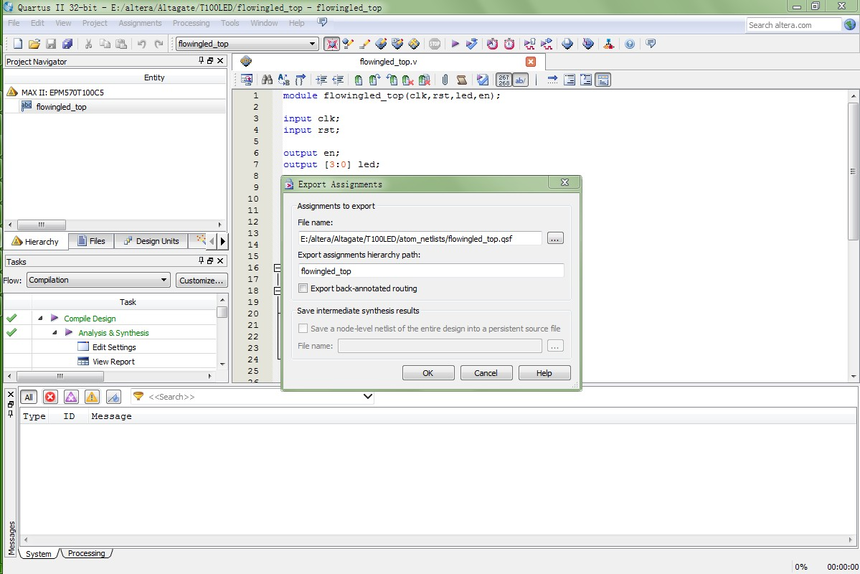
Task: Click the View Report task
Action: [113, 361]
